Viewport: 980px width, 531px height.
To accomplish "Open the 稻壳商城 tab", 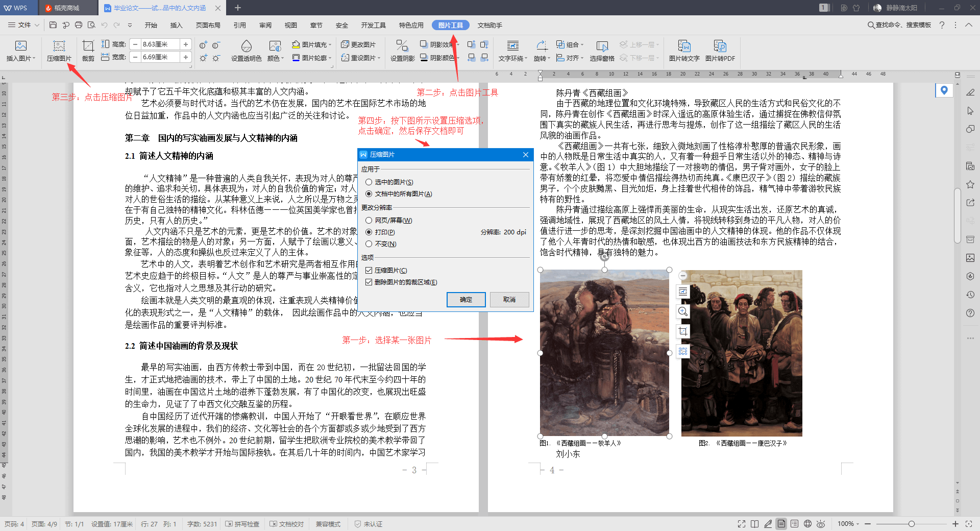I will click(x=67, y=8).
